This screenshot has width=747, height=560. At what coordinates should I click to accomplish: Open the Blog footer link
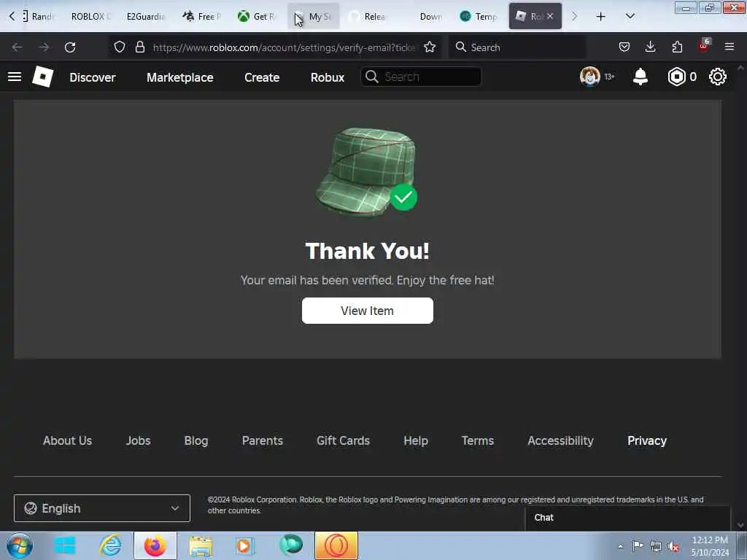196,441
